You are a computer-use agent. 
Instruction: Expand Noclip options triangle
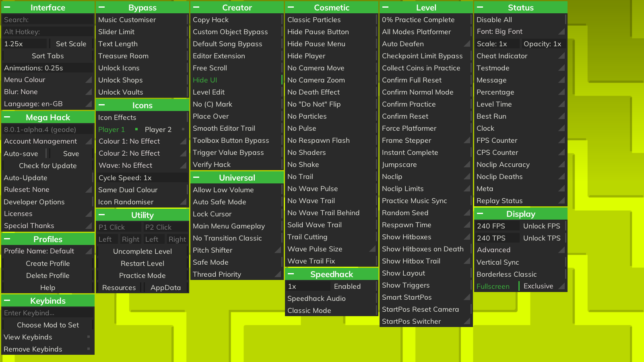467,177
